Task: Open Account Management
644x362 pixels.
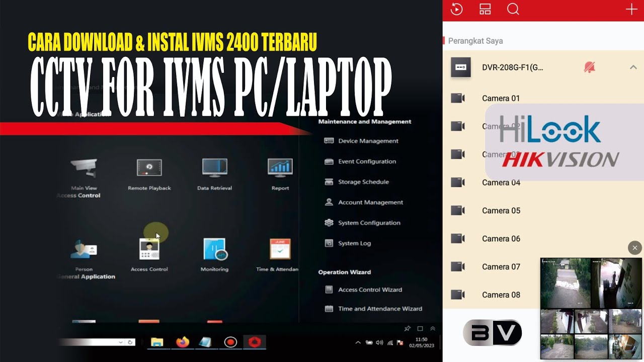Action: [x=364, y=202]
